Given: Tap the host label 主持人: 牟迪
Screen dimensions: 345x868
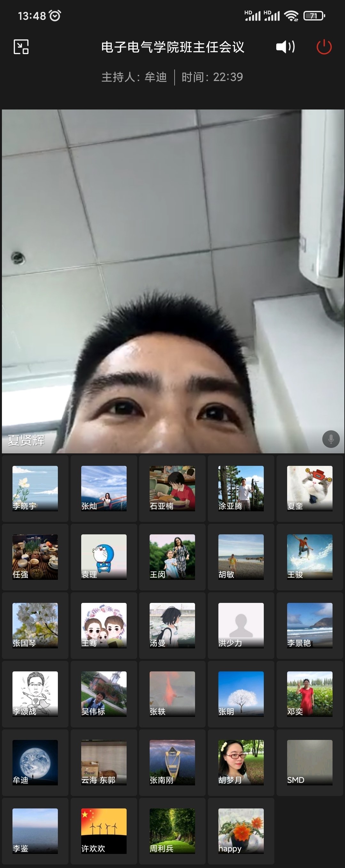Looking at the screenshot, I should 134,77.
